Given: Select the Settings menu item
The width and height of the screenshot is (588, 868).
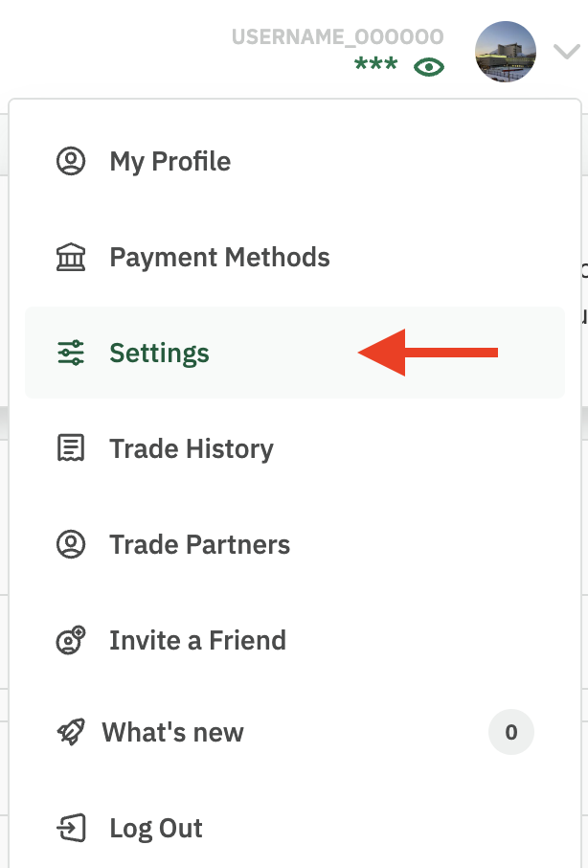Looking at the screenshot, I should click(x=295, y=353).
